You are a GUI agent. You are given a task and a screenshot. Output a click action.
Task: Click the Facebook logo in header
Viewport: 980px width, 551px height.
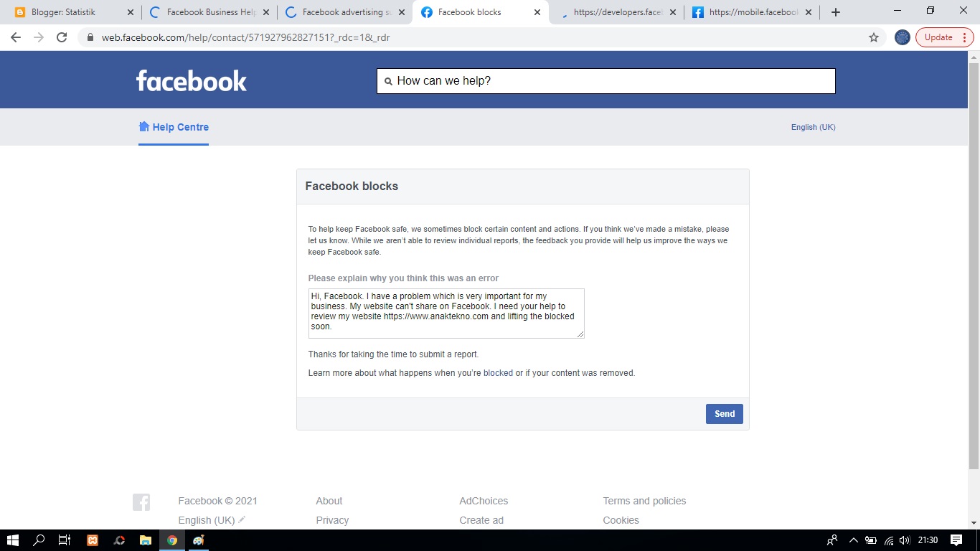(192, 80)
